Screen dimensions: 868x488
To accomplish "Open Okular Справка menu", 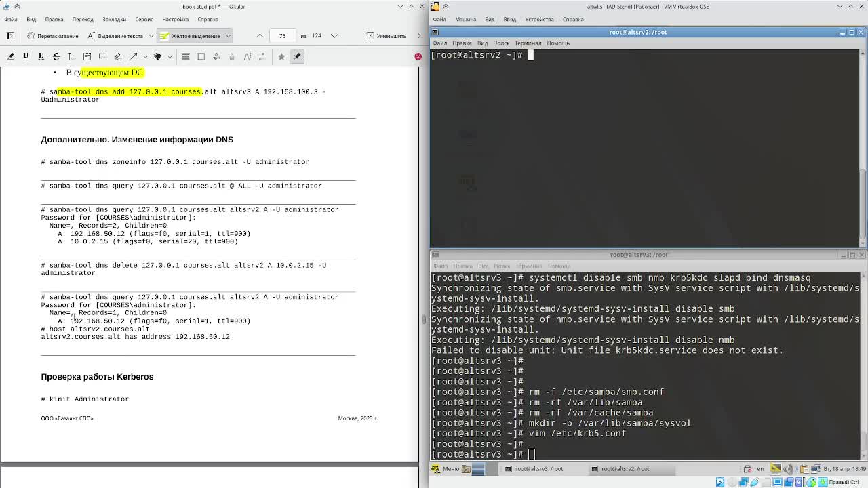I will pos(208,19).
